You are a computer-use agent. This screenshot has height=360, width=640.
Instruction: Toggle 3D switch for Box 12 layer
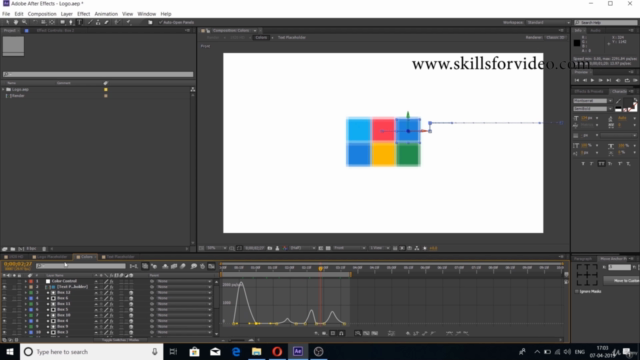(x=131, y=293)
